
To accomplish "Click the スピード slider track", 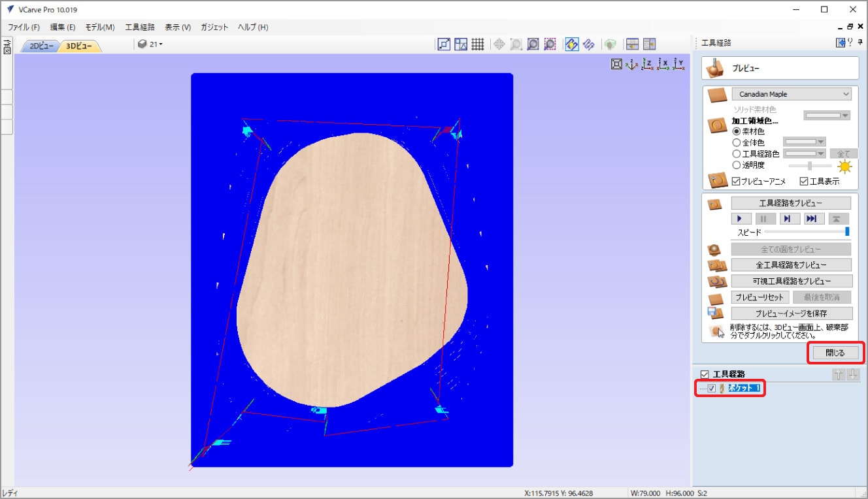I will click(804, 232).
